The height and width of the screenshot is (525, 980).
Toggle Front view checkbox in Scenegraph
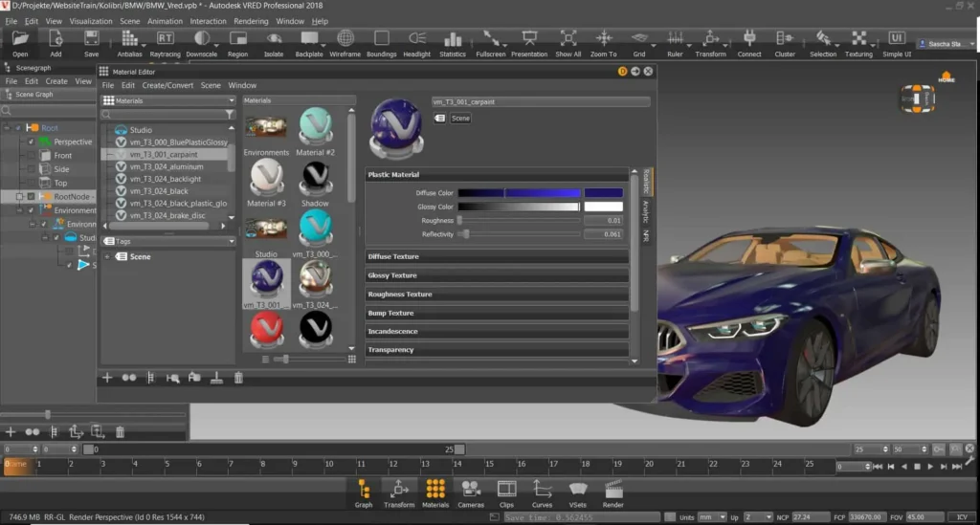click(x=31, y=156)
